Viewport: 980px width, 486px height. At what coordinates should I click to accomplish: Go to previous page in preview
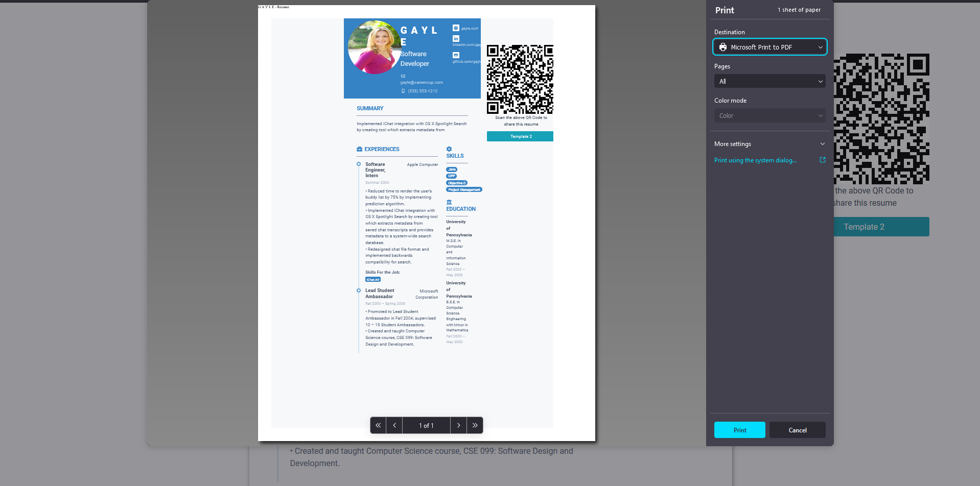click(x=394, y=425)
